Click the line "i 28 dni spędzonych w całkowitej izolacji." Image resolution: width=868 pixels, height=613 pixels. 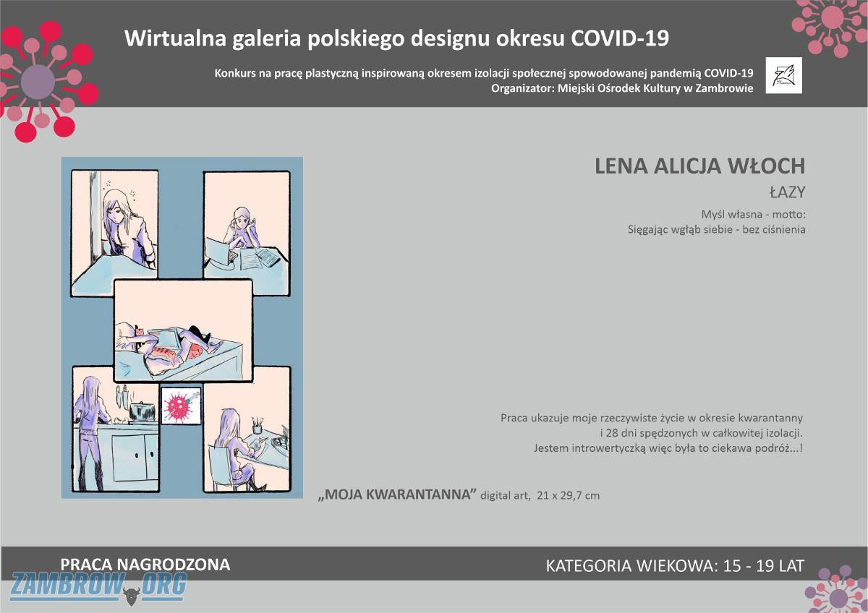pyautogui.click(x=702, y=433)
